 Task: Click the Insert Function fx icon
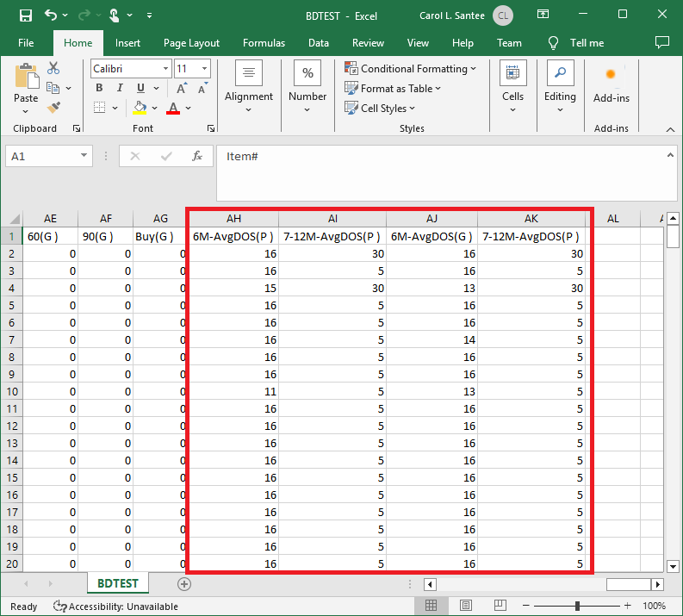pos(197,156)
